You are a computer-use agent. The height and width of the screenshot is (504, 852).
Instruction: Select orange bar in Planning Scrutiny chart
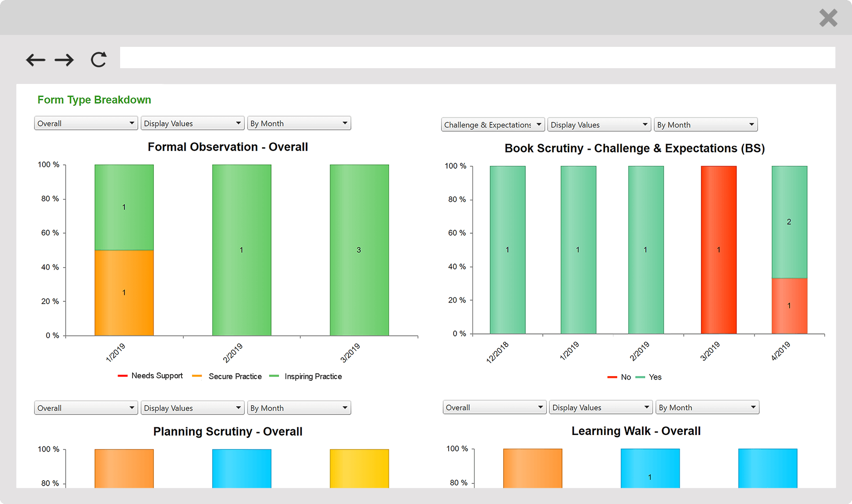(x=124, y=469)
